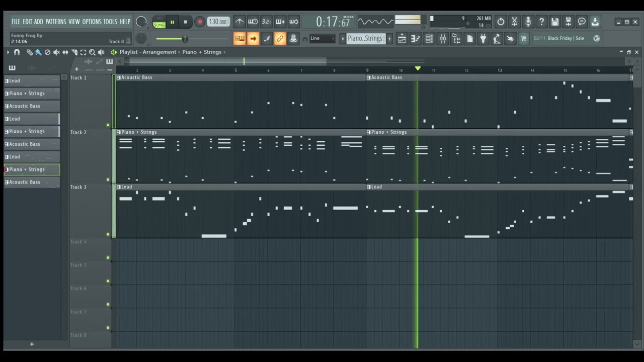Open first Piano + Strings clip menu
This screenshot has height=362, width=644.
(x=119, y=132)
